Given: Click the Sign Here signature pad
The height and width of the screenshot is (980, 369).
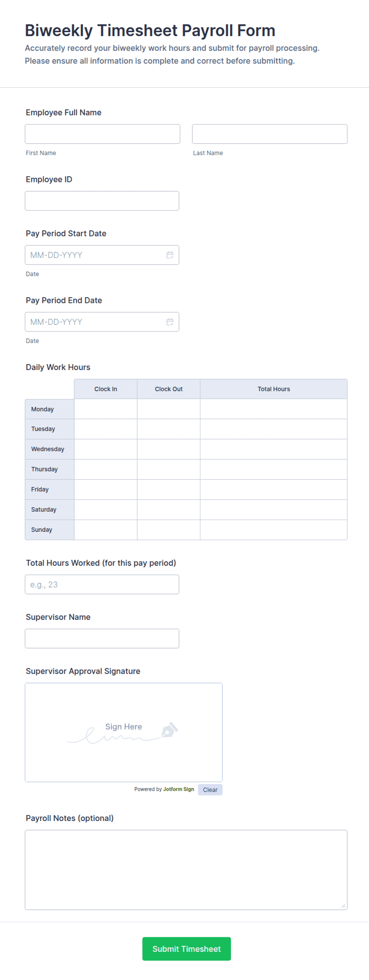Looking at the screenshot, I should click(x=124, y=733).
